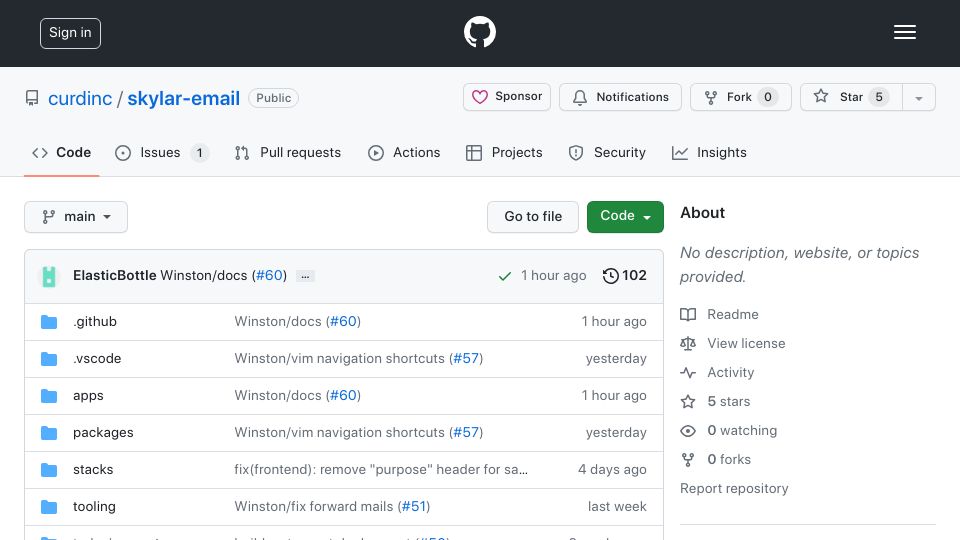Click the folder icon beside stacks

coord(49,470)
